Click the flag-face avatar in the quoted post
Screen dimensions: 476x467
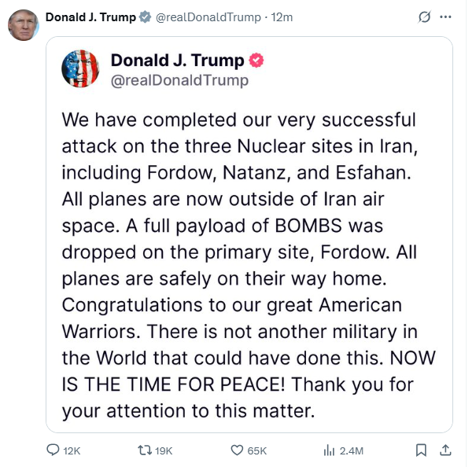coord(80,68)
